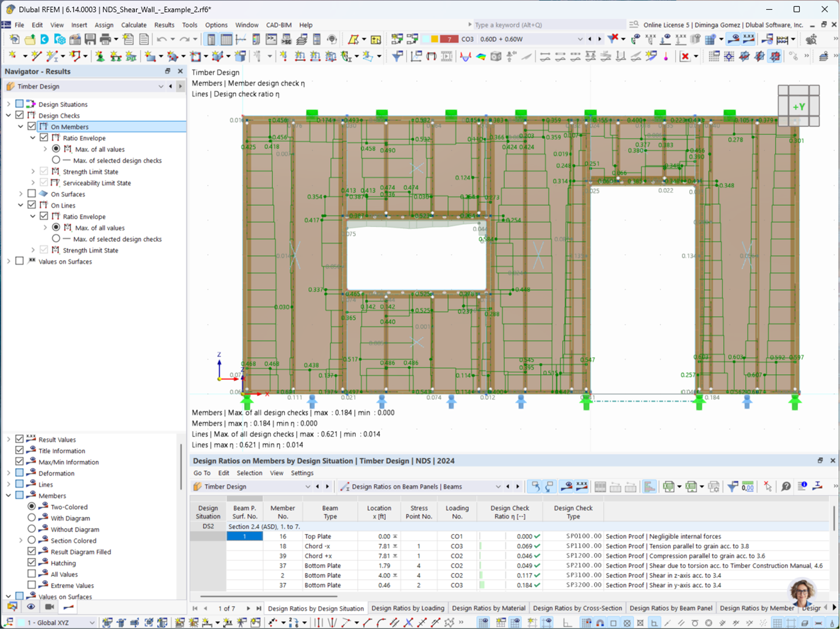Viewport: 840px width, 630px height.
Task: Click the camera views icon in Navigator footer
Action: [x=49, y=607]
